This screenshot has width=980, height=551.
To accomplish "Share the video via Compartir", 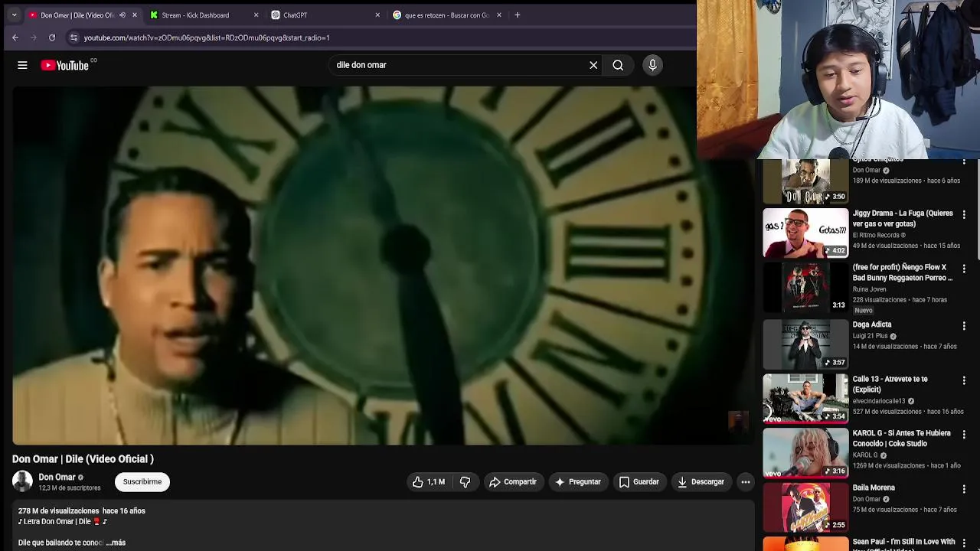I will [x=512, y=481].
